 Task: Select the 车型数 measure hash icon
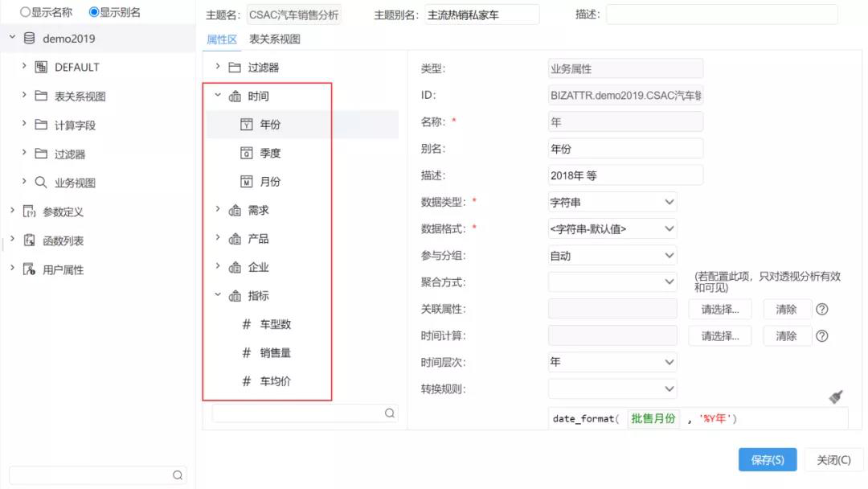[x=247, y=324]
